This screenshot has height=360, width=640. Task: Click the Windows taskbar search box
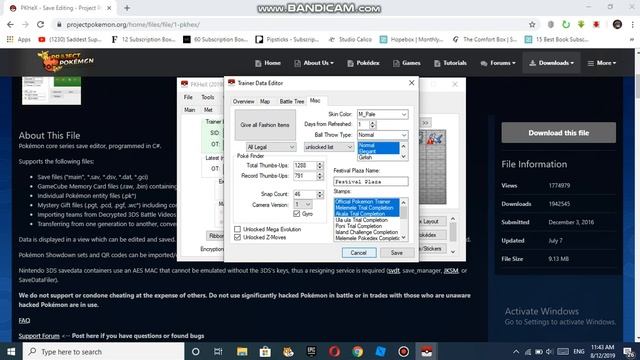tap(103, 351)
